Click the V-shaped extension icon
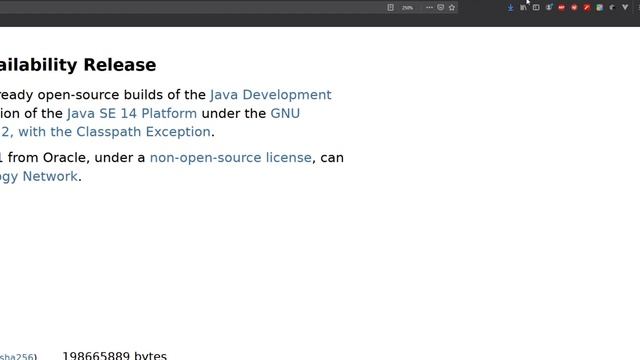 [x=625, y=7]
